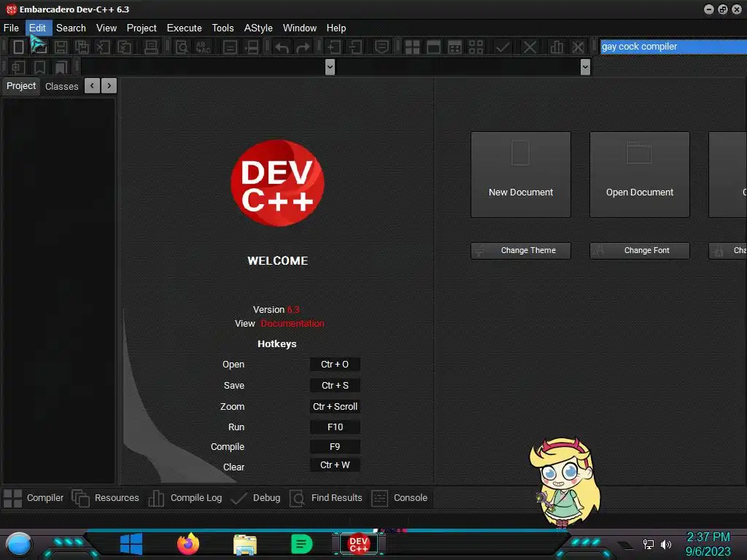Image resolution: width=747 pixels, height=560 pixels.
Task: Click the Find magnifier toolbar icon
Action: pyautogui.click(x=182, y=47)
